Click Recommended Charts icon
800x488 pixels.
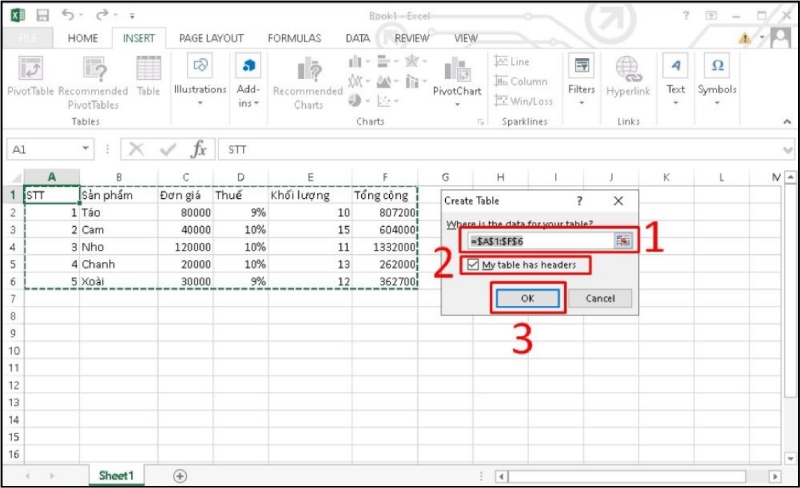point(308,82)
